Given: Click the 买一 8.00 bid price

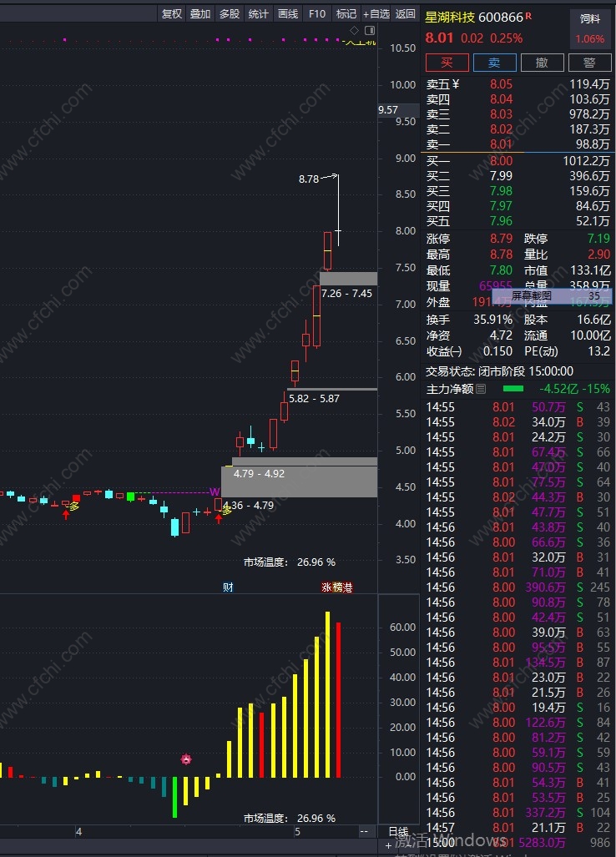Looking at the screenshot, I should [501, 161].
